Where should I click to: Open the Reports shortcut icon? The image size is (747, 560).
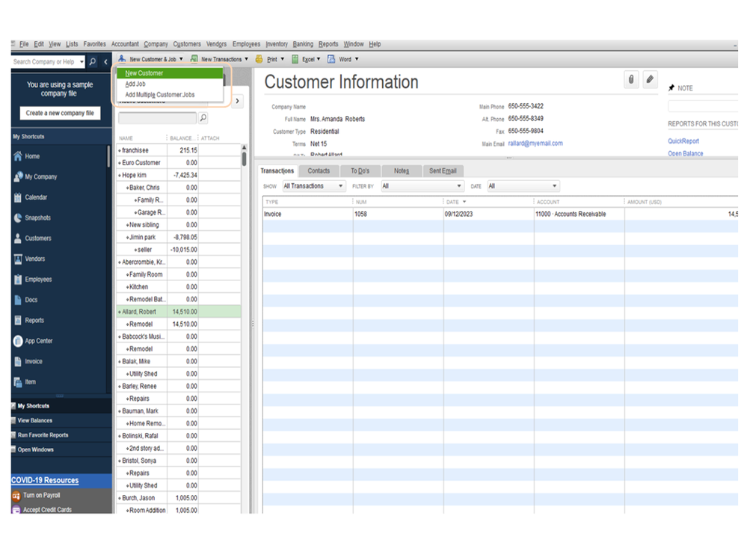click(18, 320)
